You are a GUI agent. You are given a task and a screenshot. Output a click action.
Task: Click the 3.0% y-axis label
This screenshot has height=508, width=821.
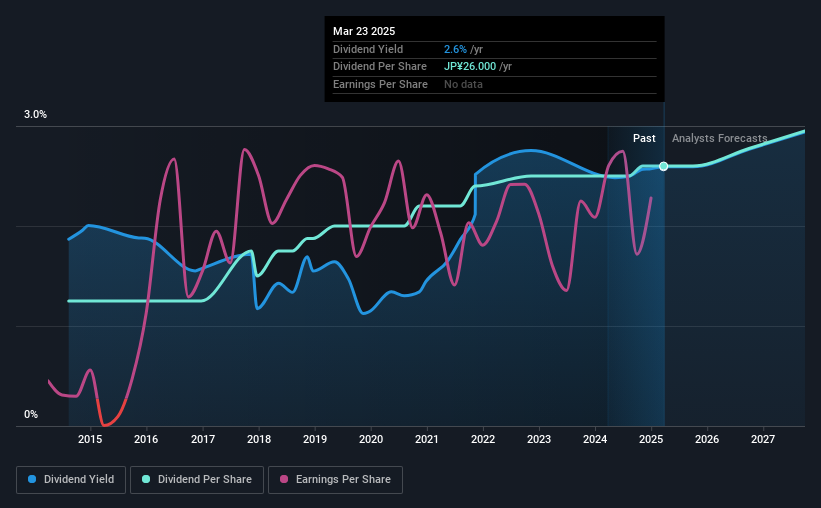pos(35,114)
